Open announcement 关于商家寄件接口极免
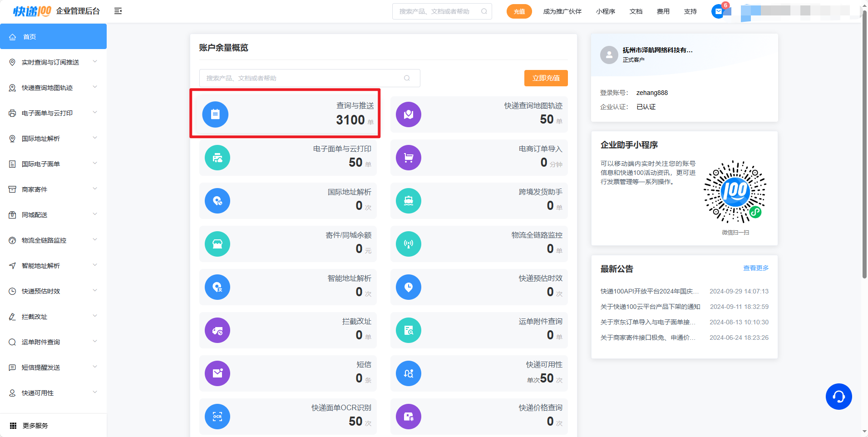The image size is (868, 437). pyautogui.click(x=648, y=338)
